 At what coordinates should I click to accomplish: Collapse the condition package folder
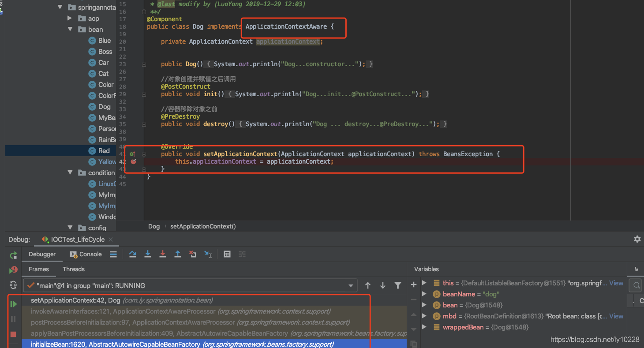pyautogui.click(x=70, y=172)
